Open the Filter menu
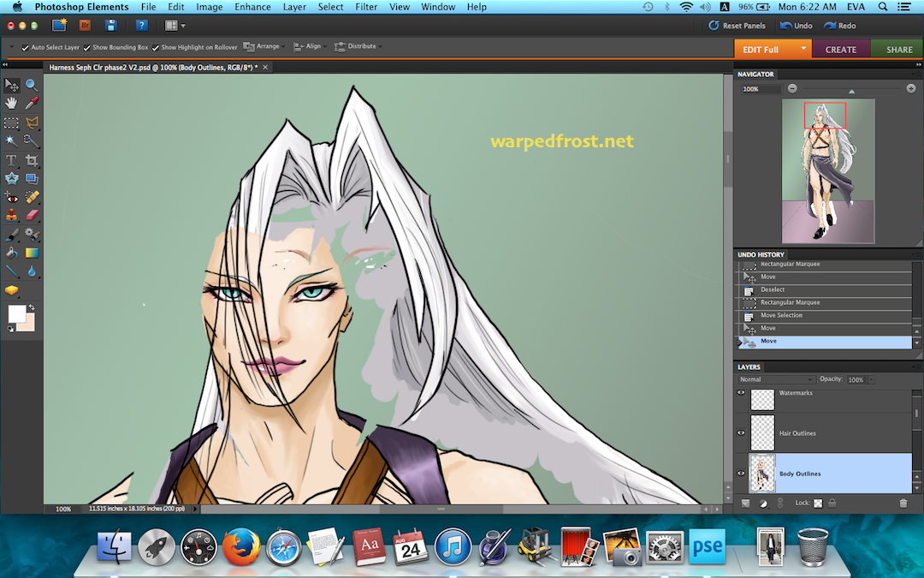Screen dimensions: 924x578 [x=366, y=7]
